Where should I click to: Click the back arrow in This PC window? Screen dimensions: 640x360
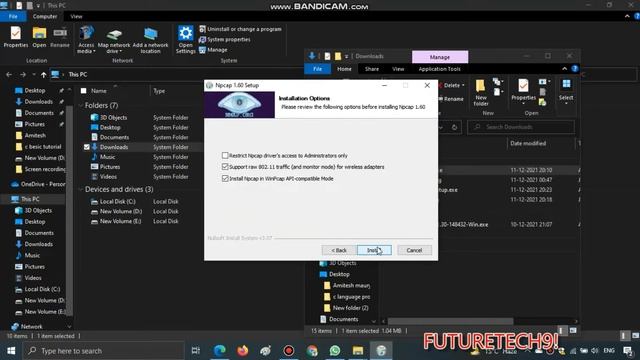pos(9,75)
